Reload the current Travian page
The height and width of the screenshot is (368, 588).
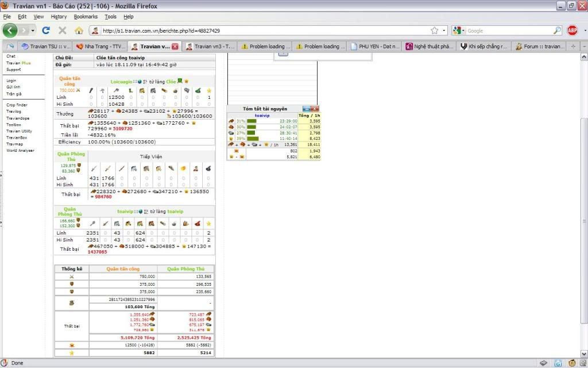46,30
